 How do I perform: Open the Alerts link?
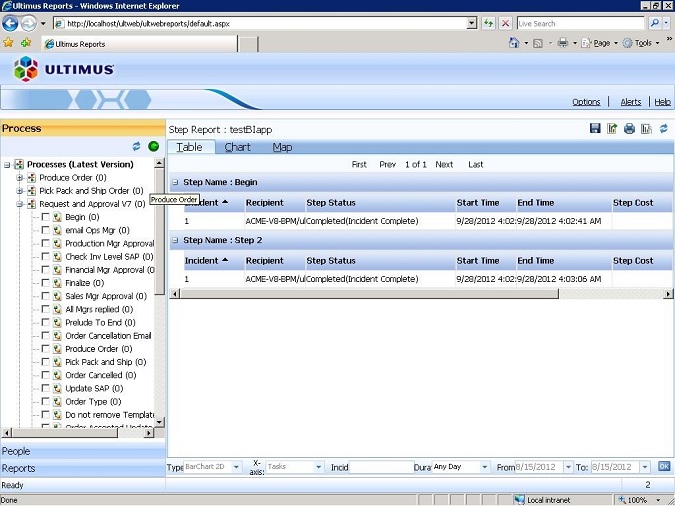[x=631, y=102]
